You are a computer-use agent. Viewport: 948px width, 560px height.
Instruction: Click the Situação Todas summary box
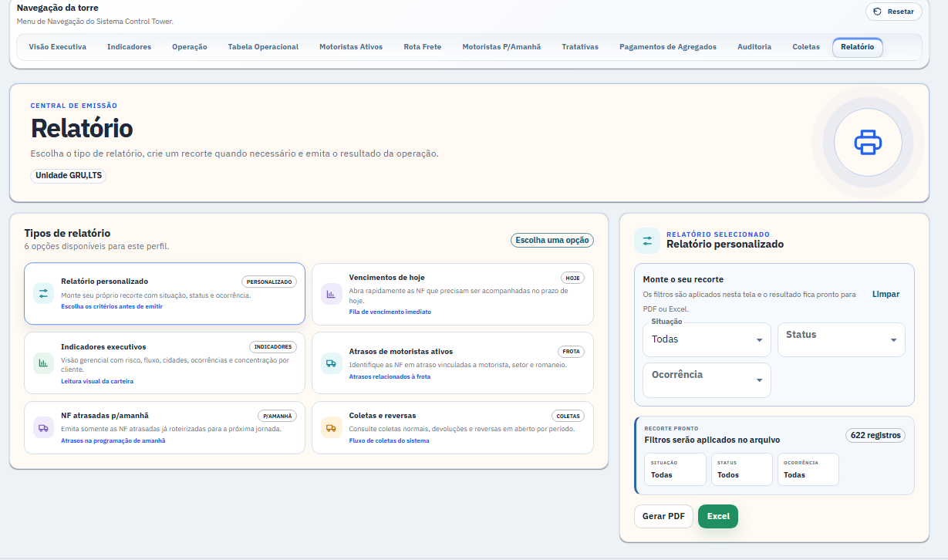click(675, 469)
